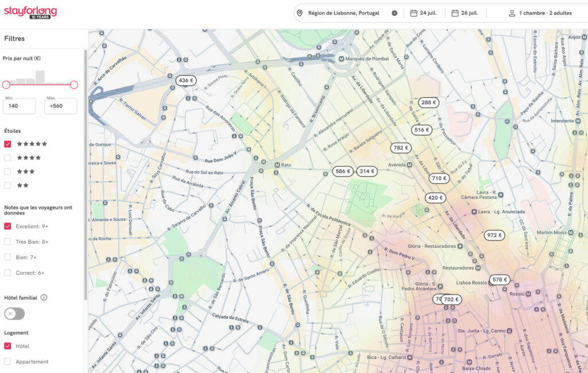This screenshot has height=373, width=588.
Task: Check Correct: 6+ rating filter
Action: [x=7, y=273]
